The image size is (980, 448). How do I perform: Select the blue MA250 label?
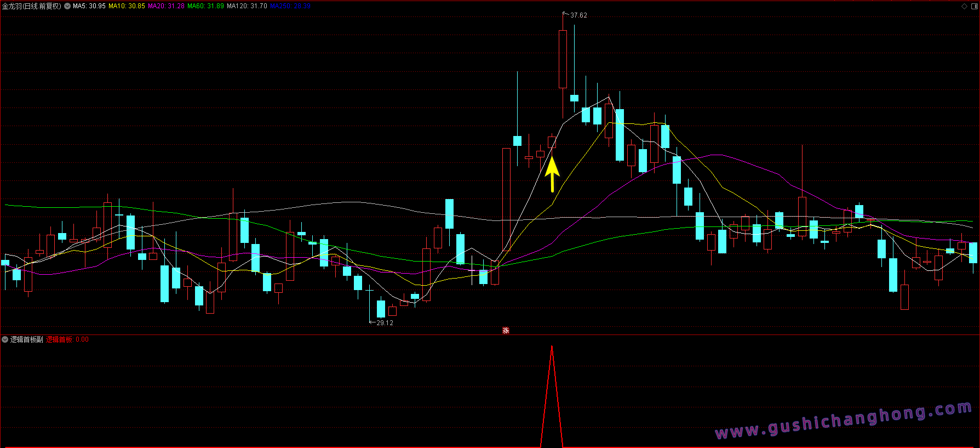tap(290, 6)
